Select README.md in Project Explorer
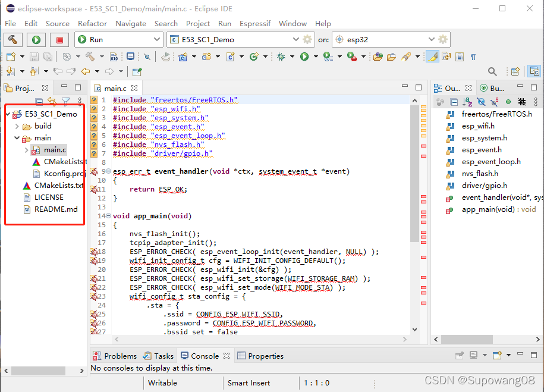 [x=51, y=209]
